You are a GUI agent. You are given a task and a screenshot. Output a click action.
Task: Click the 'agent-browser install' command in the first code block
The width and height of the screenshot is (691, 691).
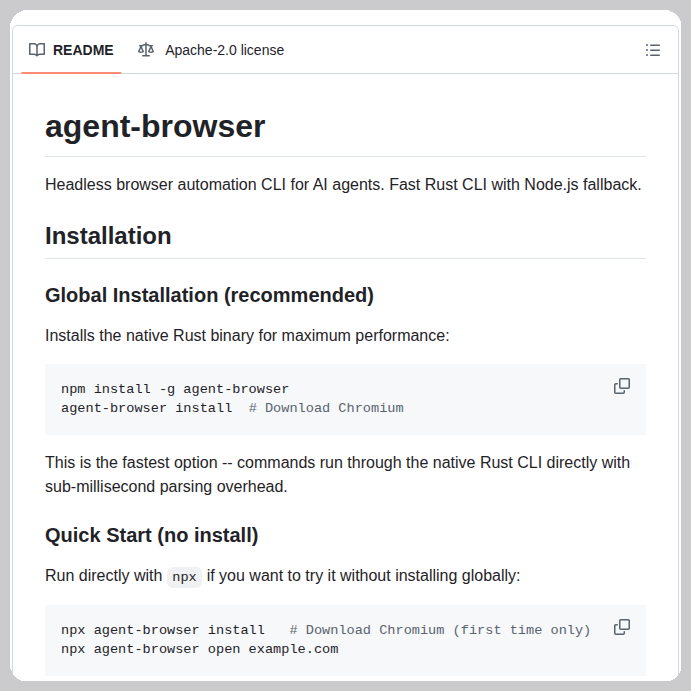click(x=146, y=408)
